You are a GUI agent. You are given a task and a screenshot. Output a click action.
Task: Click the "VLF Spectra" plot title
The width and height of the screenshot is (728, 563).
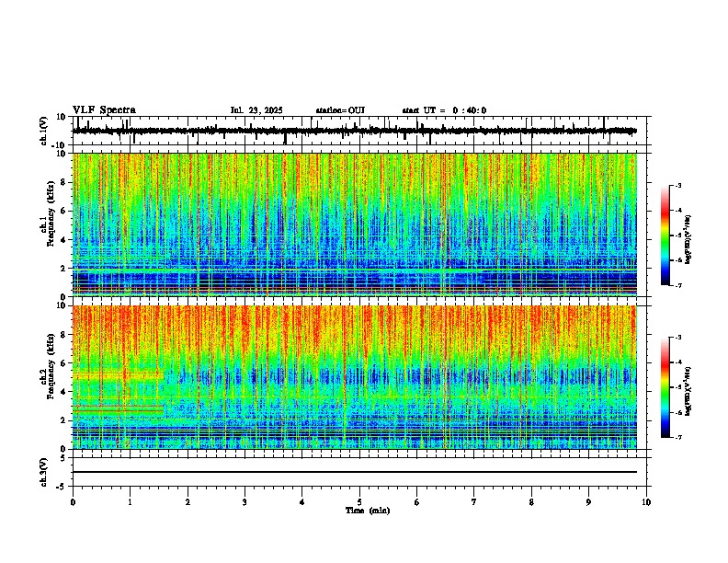coord(104,110)
